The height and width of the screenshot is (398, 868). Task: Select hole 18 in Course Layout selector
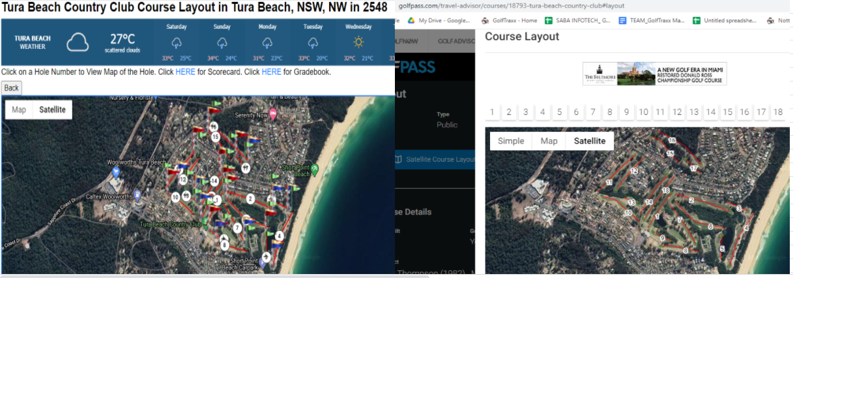777,112
